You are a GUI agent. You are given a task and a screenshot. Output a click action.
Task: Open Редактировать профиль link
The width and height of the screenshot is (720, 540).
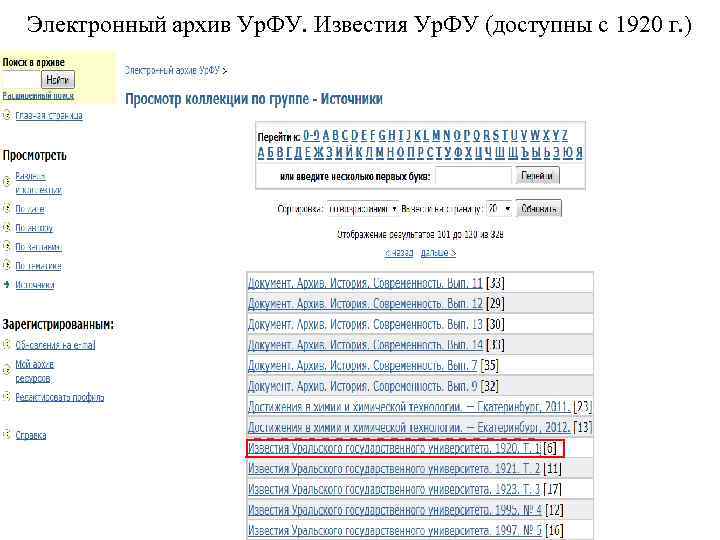(60, 397)
